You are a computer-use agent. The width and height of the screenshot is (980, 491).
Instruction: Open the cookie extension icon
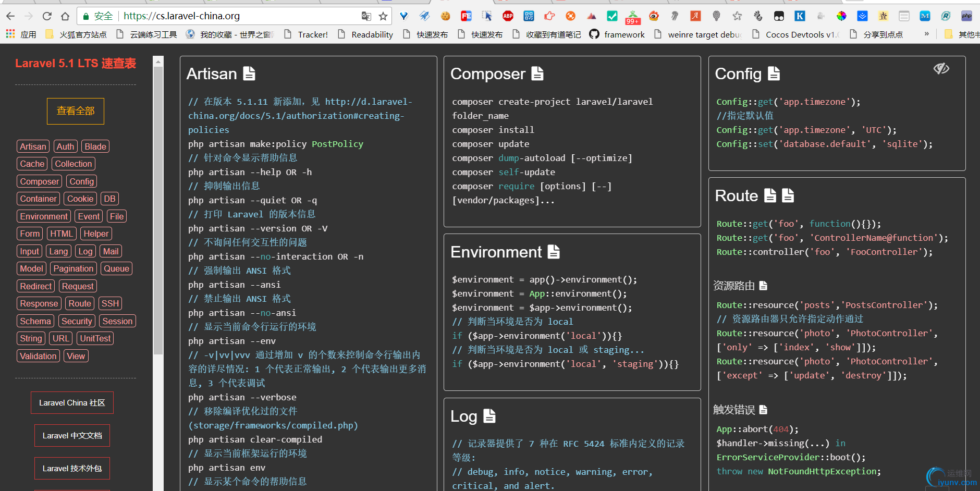point(445,16)
